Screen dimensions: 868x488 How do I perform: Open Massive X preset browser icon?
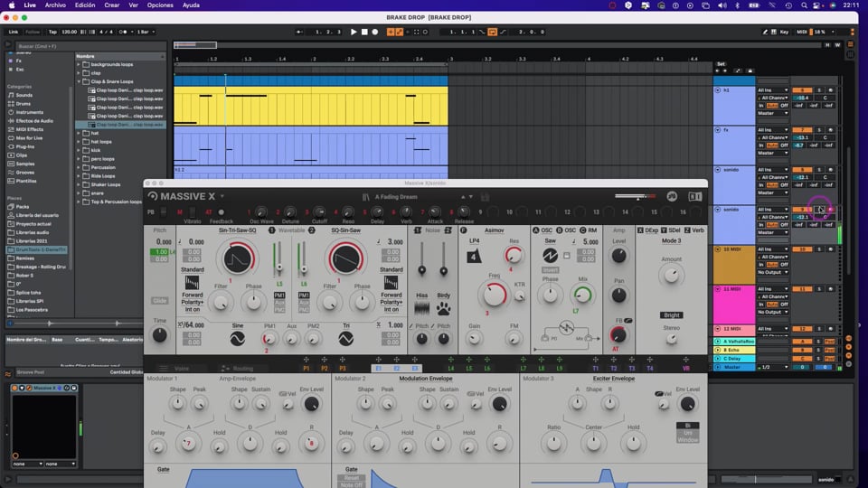(365, 197)
